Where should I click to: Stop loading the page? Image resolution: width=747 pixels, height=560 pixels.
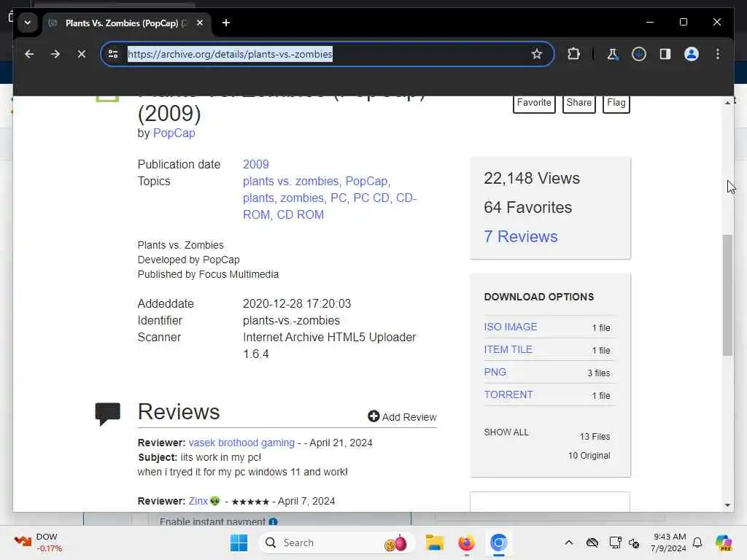point(82,54)
